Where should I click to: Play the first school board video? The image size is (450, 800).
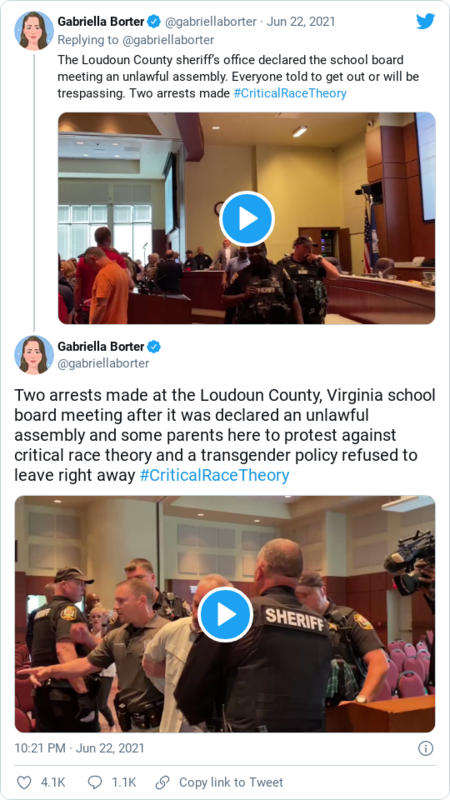pos(247,219)
